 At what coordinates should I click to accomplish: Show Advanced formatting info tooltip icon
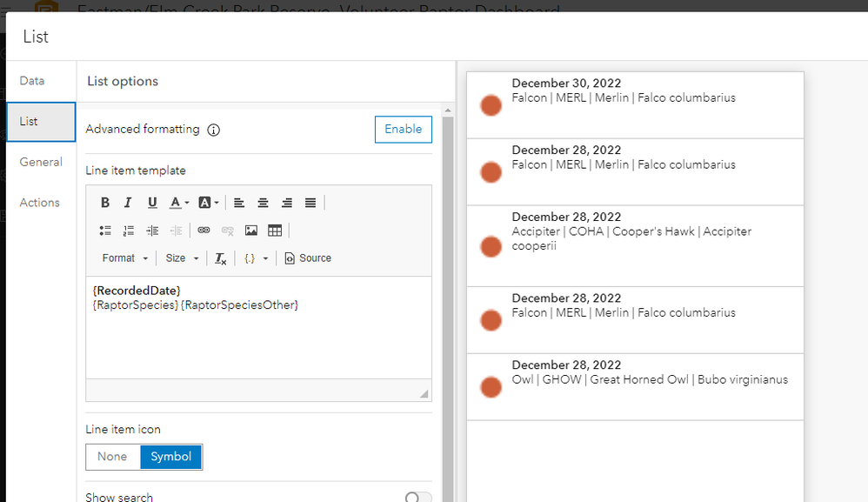[x=214, y=130]
